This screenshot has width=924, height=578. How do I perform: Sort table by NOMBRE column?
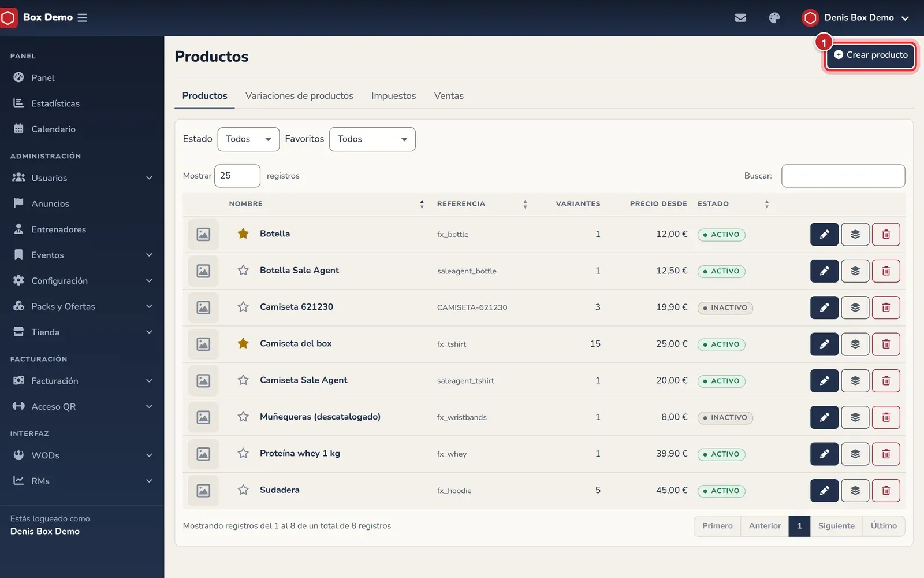click(326, 204)
